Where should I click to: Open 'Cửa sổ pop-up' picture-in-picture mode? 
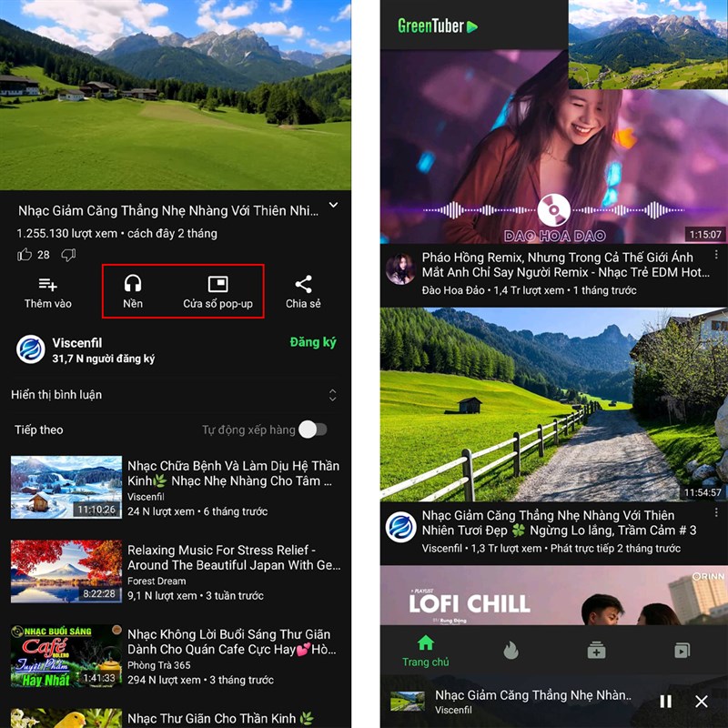coord(217,291)
